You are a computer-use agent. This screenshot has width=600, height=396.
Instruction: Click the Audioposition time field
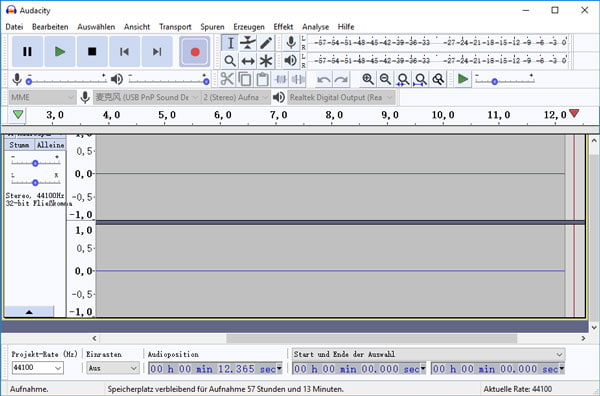coord(215,369)
